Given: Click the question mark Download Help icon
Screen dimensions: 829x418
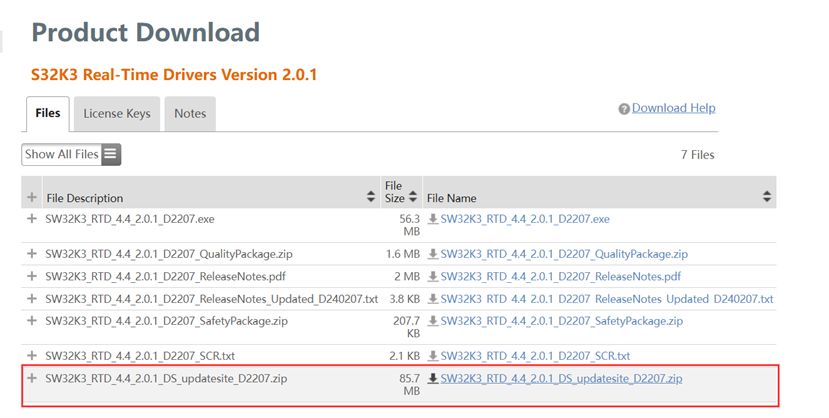Looking at the screenshot, I should coord(624,109).
